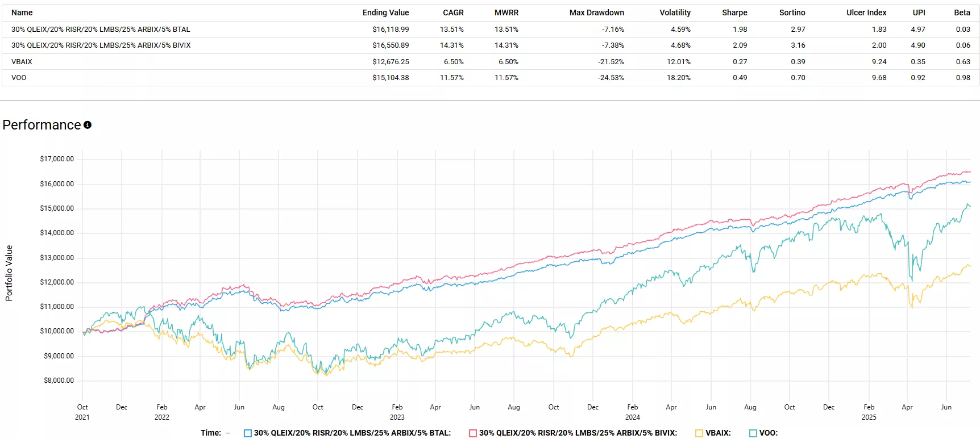Toggle the blue BTAL portfolio legend box
This screenshot has height=439, width=980.
248,433
